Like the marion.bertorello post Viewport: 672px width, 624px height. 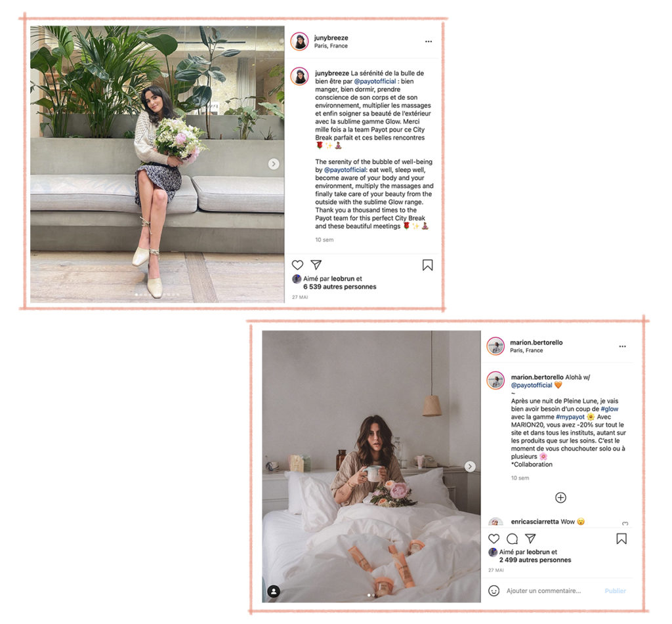494,539
